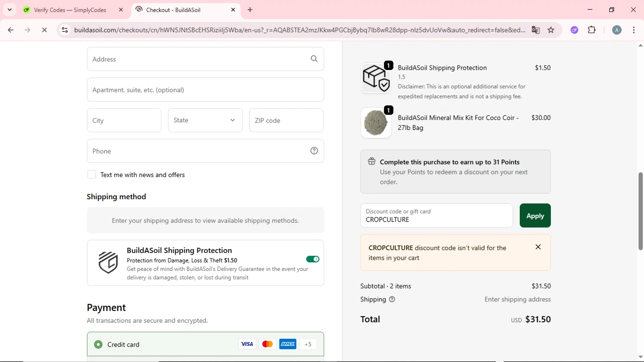Viewport: 644px width, 362px height.
Task: Restore down the browser window
Action: point(611,9)
